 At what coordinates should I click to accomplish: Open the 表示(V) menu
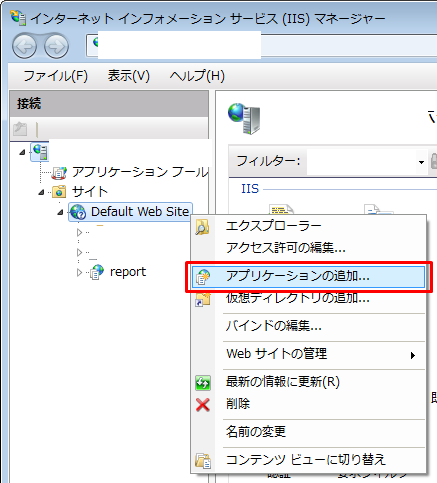coord(129,76)
